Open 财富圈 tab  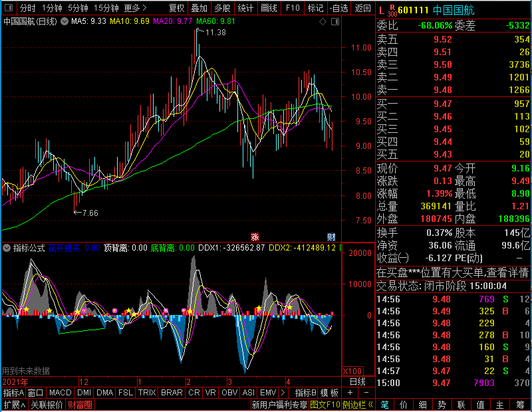click(x=80, y=405)
